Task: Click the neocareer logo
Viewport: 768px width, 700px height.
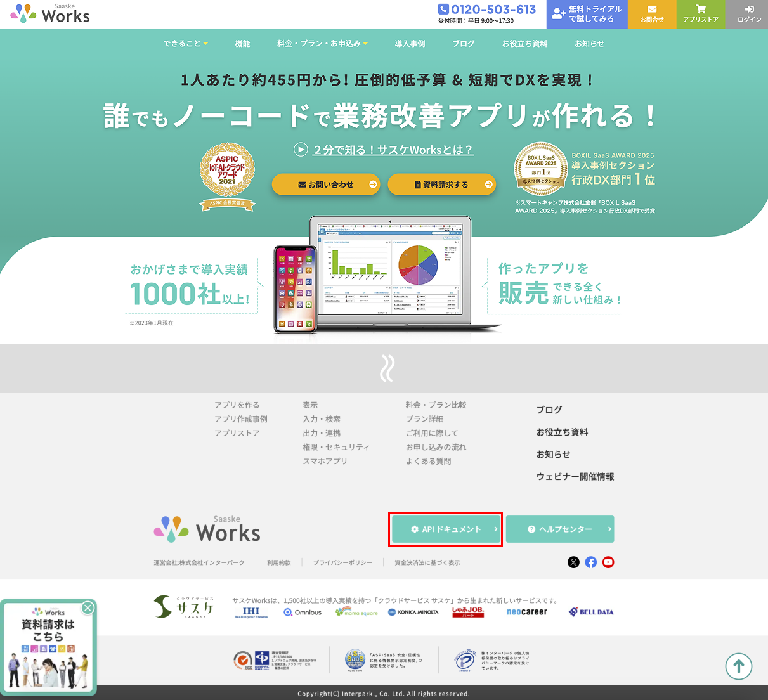Action: (x=526, y=612)
